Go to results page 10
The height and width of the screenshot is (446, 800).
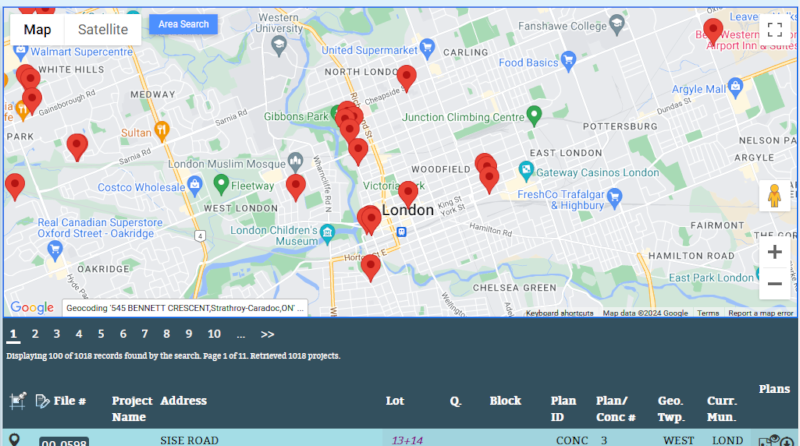click(214, 334)
